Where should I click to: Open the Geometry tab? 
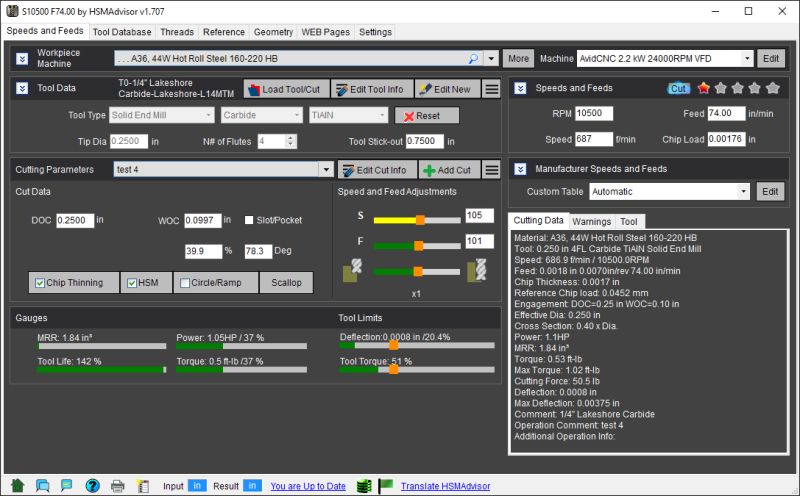(273, 32)
